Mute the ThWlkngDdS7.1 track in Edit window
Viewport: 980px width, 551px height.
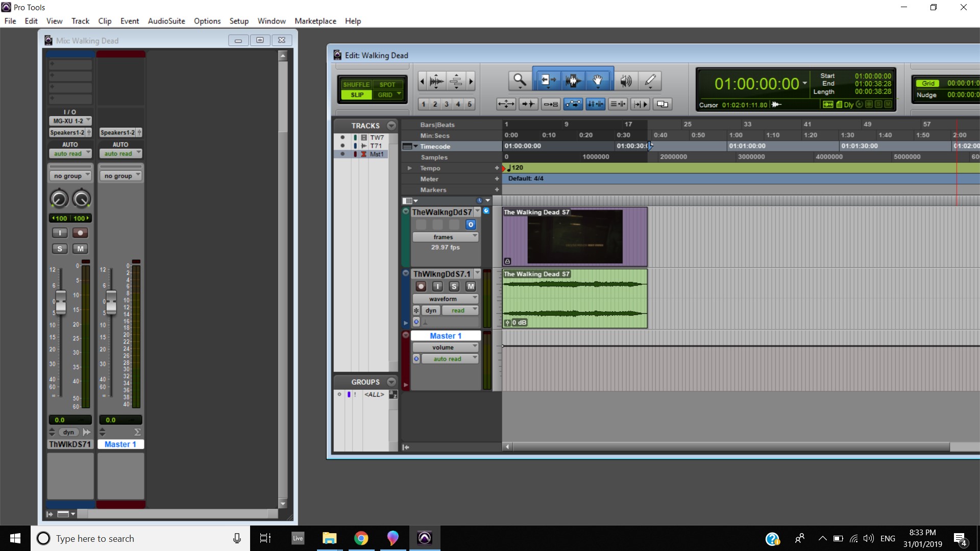[471, 287]
